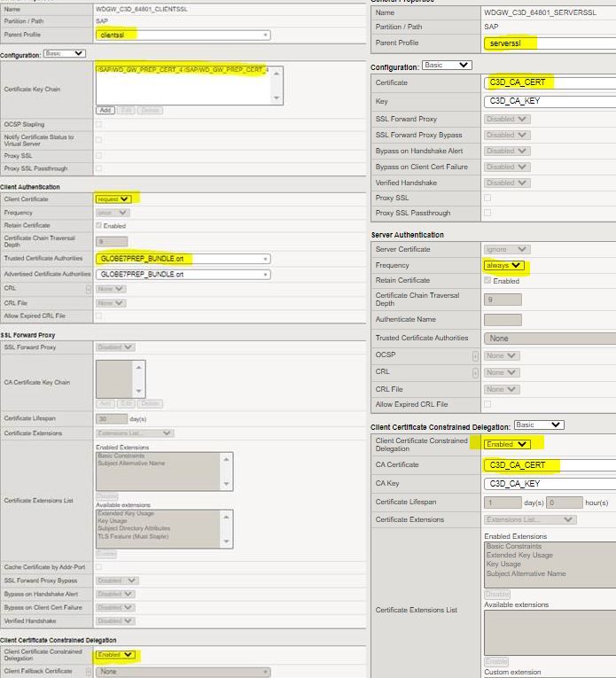Open the server Client Certificate Constrained Delegation Enabled dropdown
616x678 pixels.
pos(507,444)
